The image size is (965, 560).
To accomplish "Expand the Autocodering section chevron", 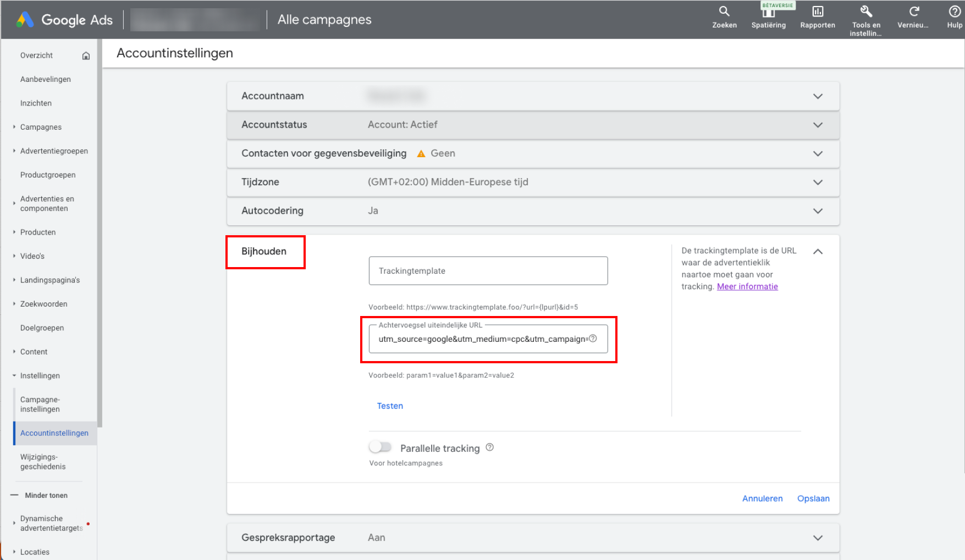I will tap(818, 210).
